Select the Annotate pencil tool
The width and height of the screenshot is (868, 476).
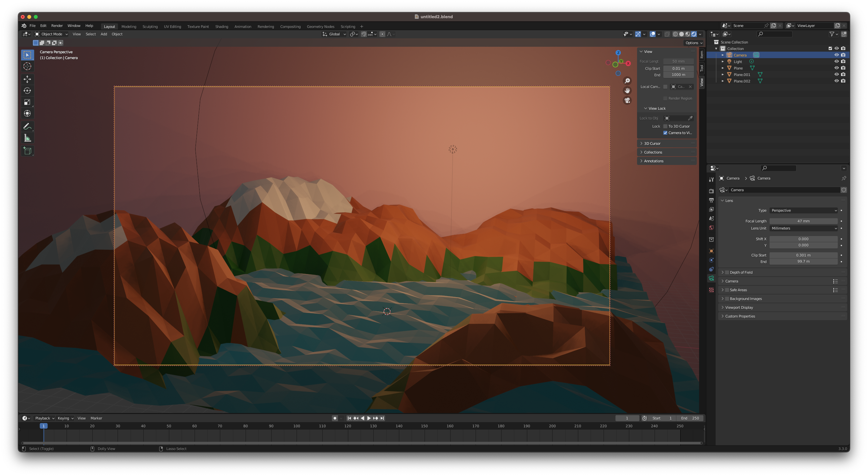(27, 127)
